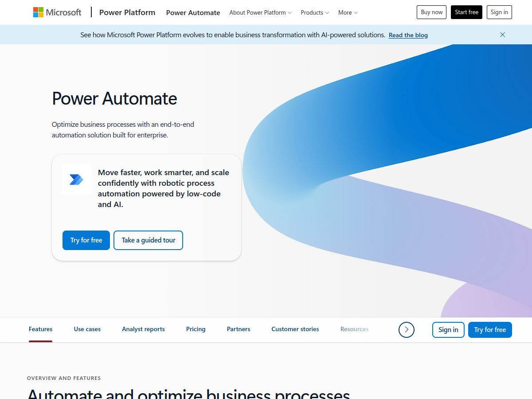Expand the More dropdown menu

click(348, 12)
